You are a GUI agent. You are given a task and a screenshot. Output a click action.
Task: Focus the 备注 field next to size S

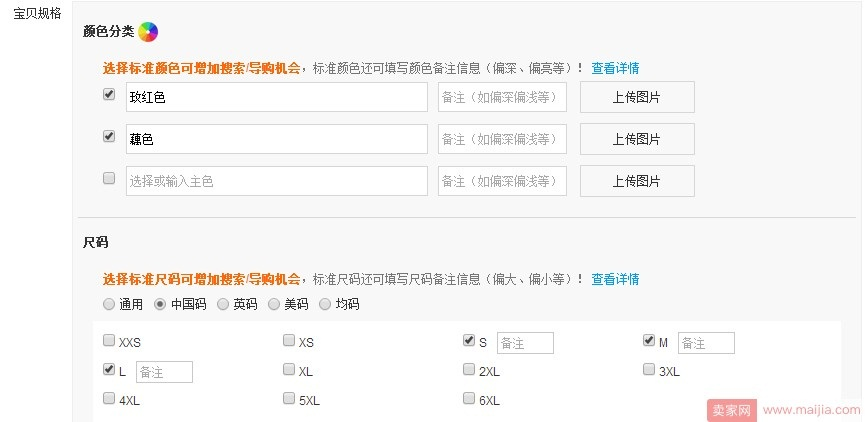525,343
